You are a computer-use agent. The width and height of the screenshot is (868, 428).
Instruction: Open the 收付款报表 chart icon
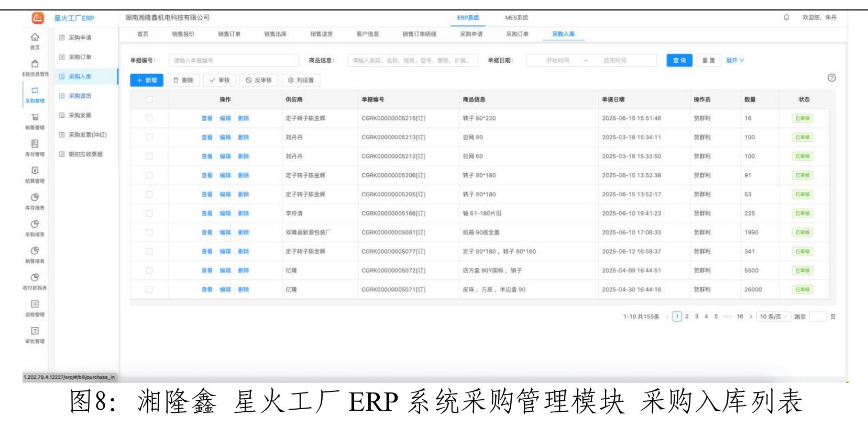click(x=35, y=277)
